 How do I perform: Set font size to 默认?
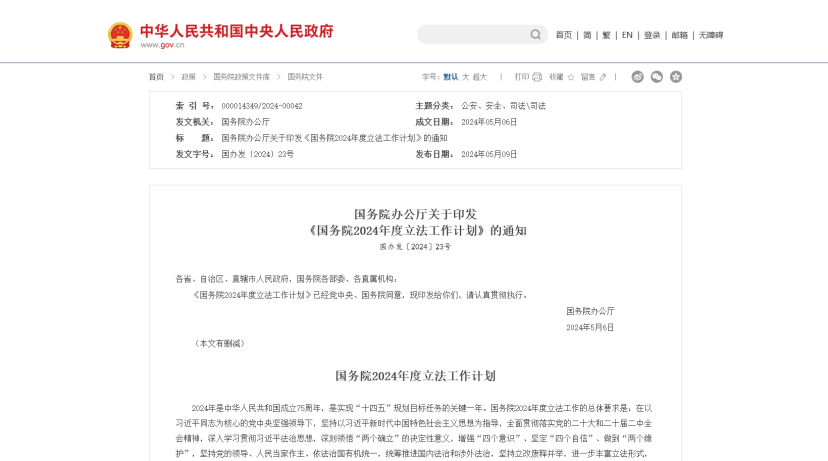coord(450,77)
